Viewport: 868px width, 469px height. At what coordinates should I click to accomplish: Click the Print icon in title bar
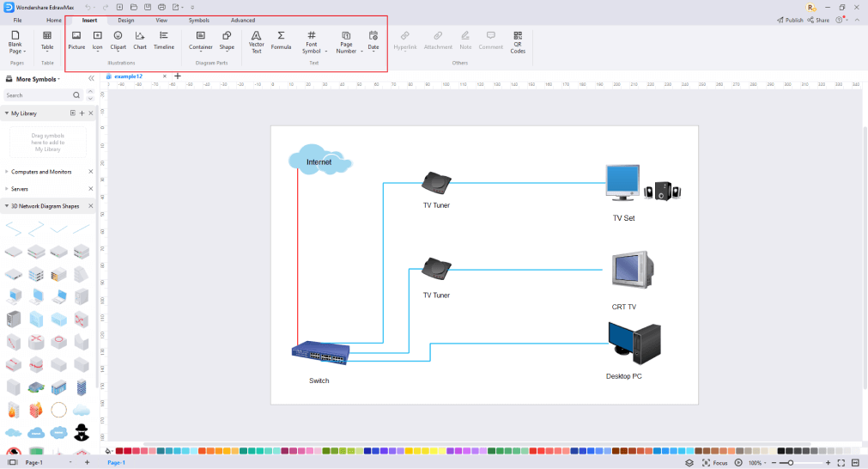[x=161, y=7]
